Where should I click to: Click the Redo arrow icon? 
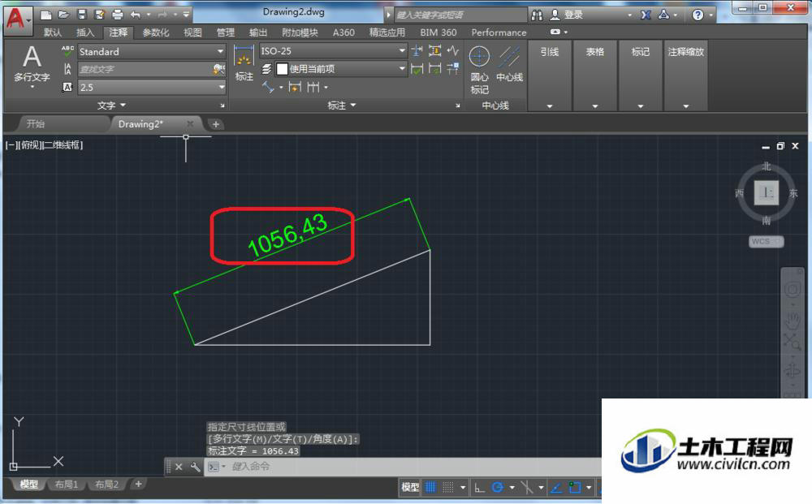coord(162,15)
